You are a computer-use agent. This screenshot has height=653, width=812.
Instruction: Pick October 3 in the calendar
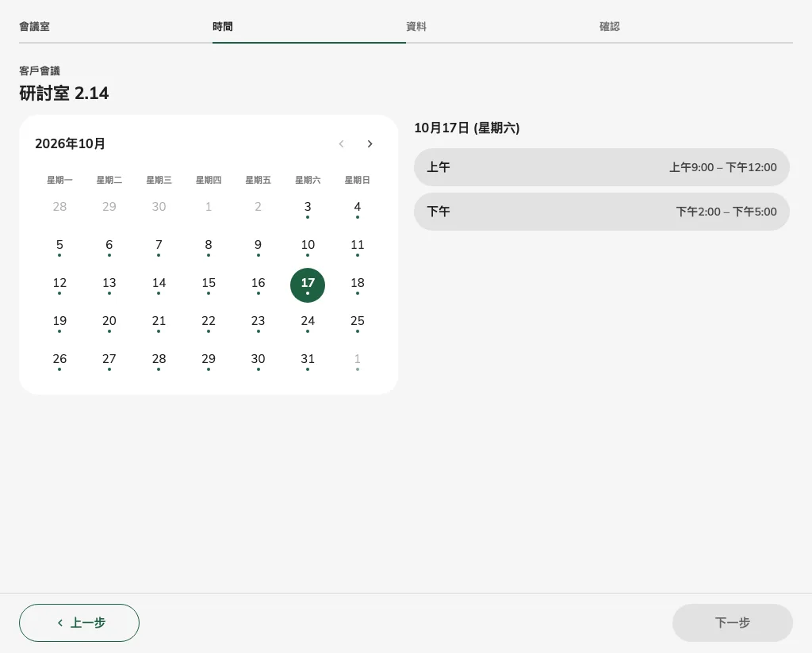(x=308, y=209)
